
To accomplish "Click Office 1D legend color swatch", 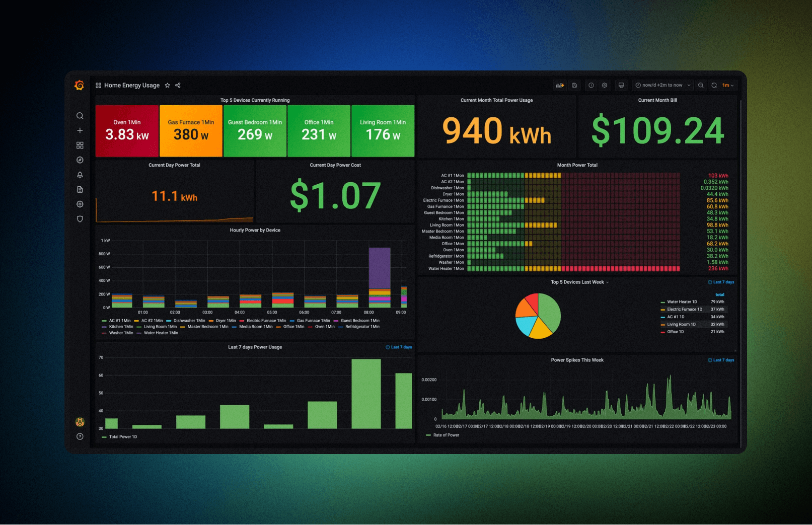I will (662, 332).
